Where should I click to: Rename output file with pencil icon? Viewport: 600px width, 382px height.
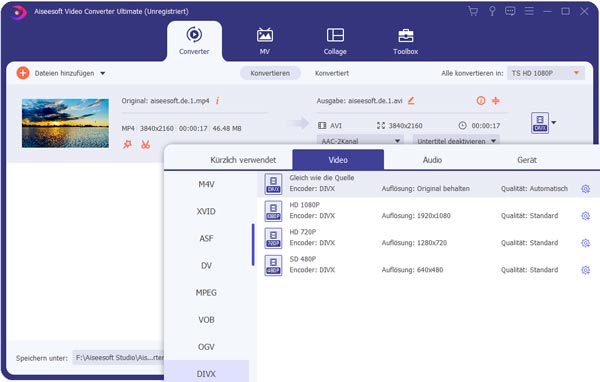coord(411,101)
